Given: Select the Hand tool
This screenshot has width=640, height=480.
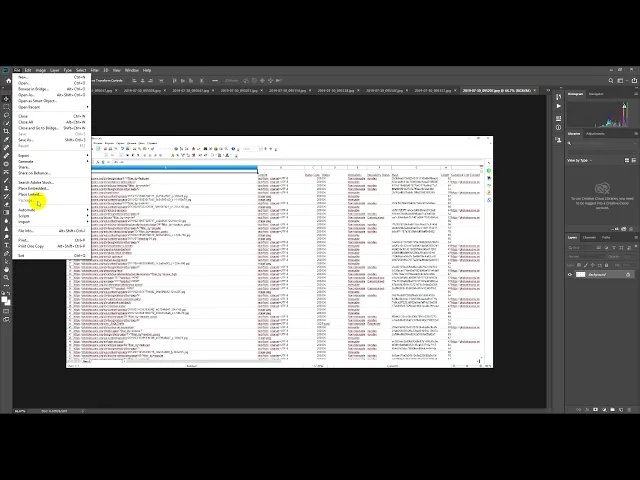Looking at the screenshot, I should click(6, 269).
